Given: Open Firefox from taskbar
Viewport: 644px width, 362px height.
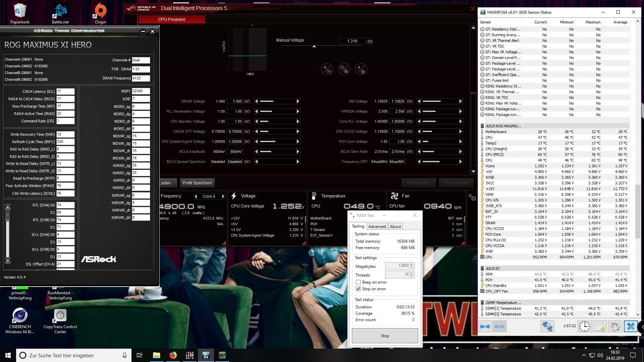Looking at the screenshot, I should pyautogui.click(x=173, y=355).
